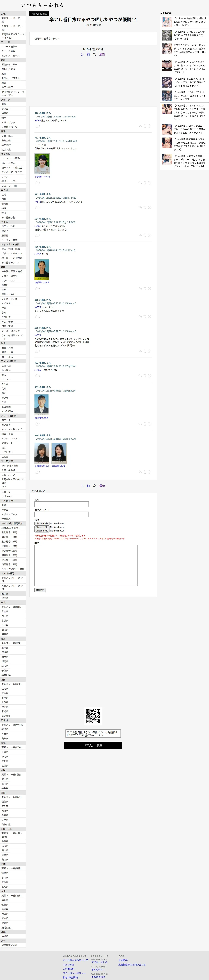Like post 581
This screenshot has width=209, height=980.
37,376
